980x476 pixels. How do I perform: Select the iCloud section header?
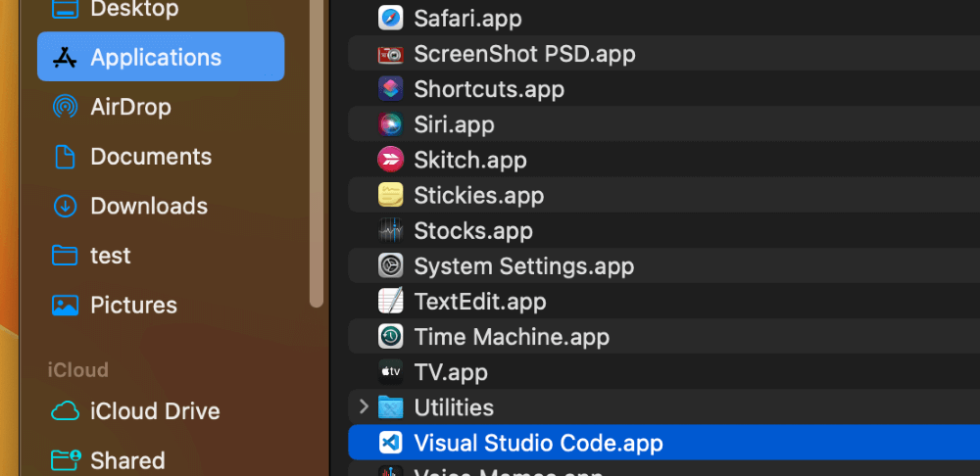coord(78,370)
